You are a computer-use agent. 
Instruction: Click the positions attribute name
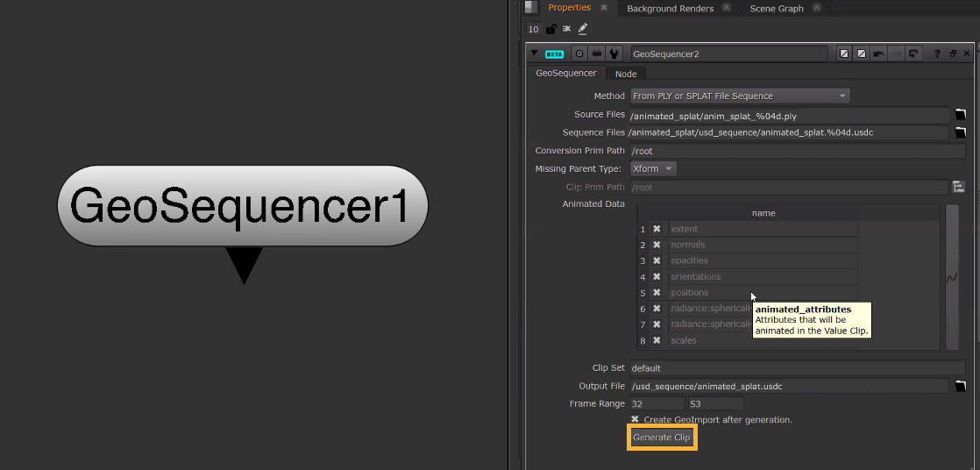pyautogui.click(x=689, y=293)
